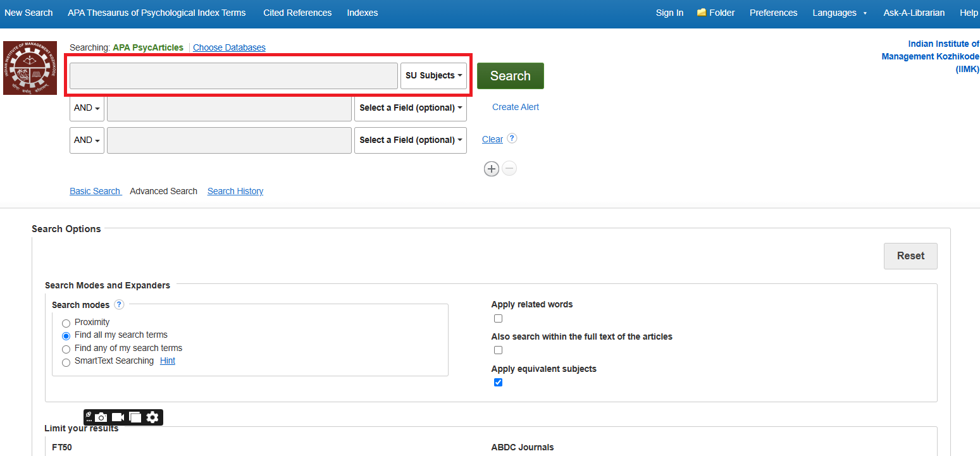Click the camera screenshot icon
980x456 pixels.
pos(101,417)
